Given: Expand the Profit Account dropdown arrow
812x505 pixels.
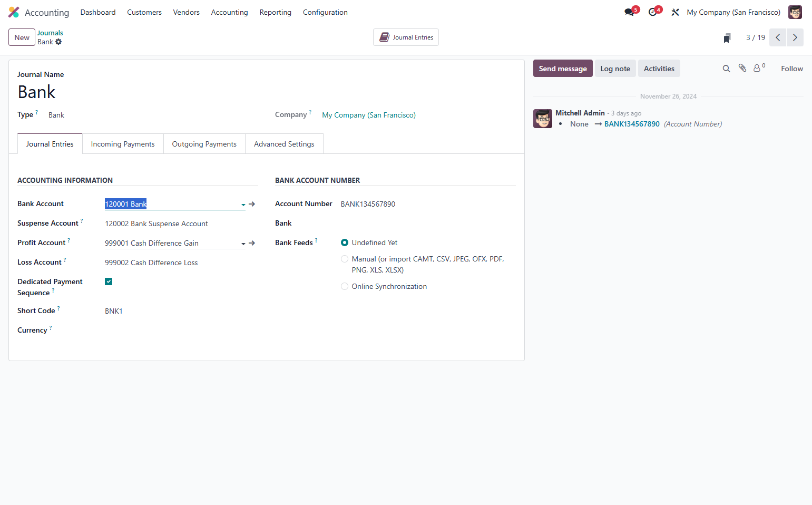Looking at the screenshot, I should [x=243, y=244].
